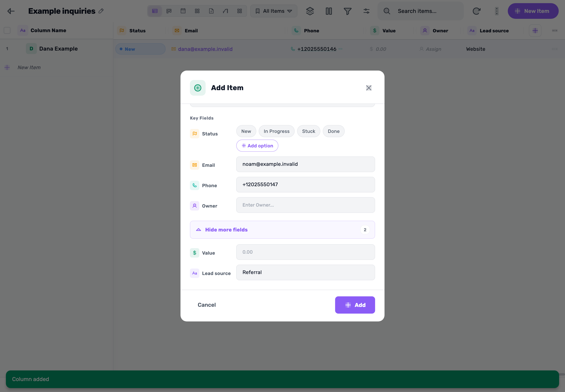
Task: Select the In Progress status chip
Action: point(277,131)
